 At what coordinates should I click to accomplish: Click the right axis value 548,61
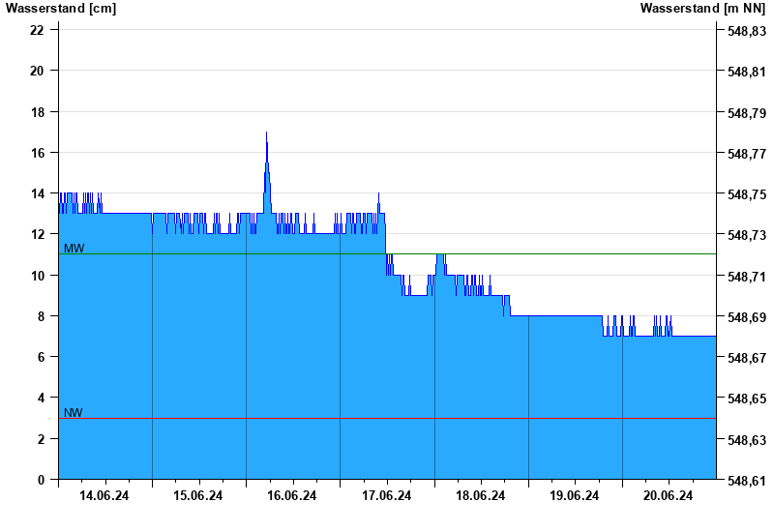[x=747, y=481]
